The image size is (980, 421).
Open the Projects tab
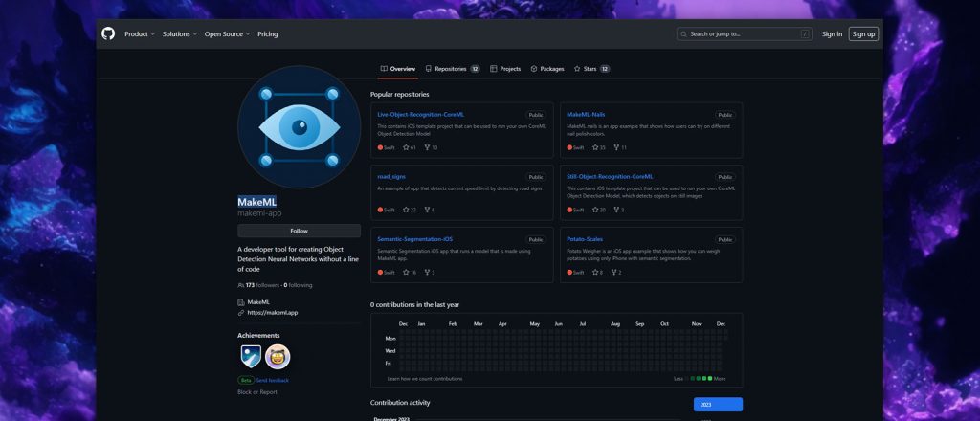(x=505, y=69)
